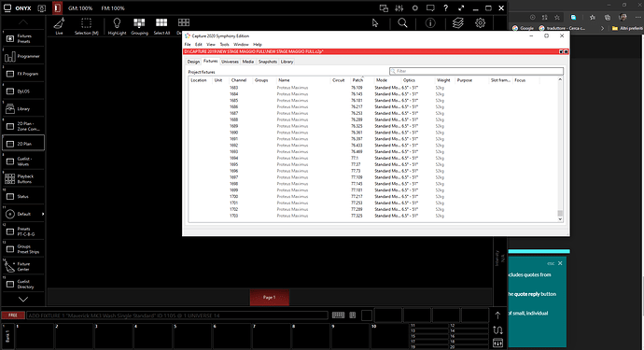The image size is (644, 350).
Task: Open the Groups Preset Strips sidebar view
Action: coord(23,249)
